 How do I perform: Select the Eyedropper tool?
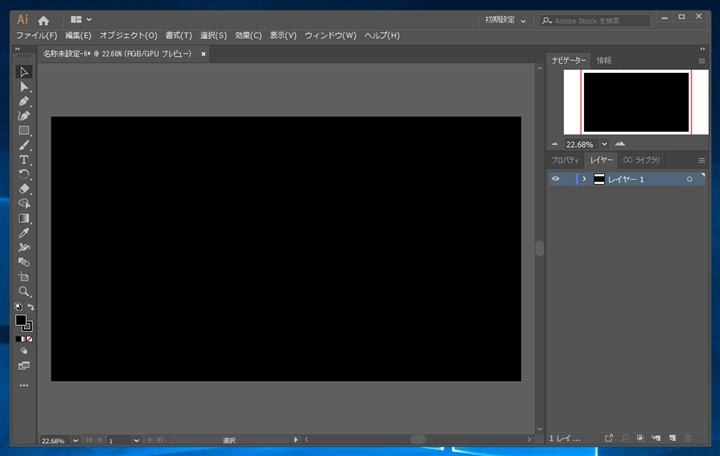[24, 233]
